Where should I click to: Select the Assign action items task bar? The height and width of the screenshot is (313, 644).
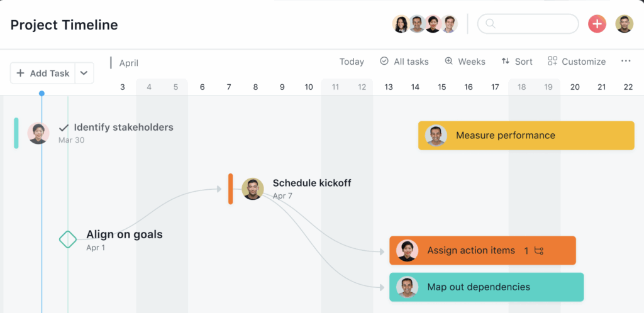coord(482,250)
